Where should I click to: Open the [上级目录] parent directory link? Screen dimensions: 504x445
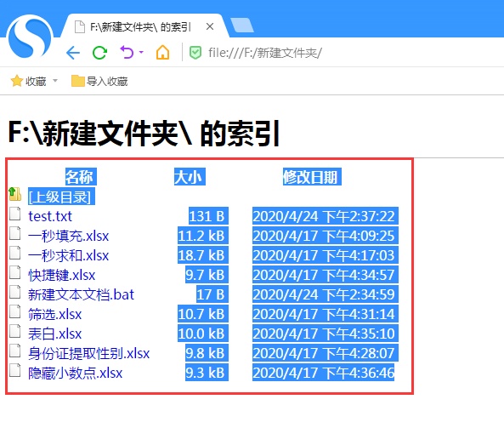61,197
